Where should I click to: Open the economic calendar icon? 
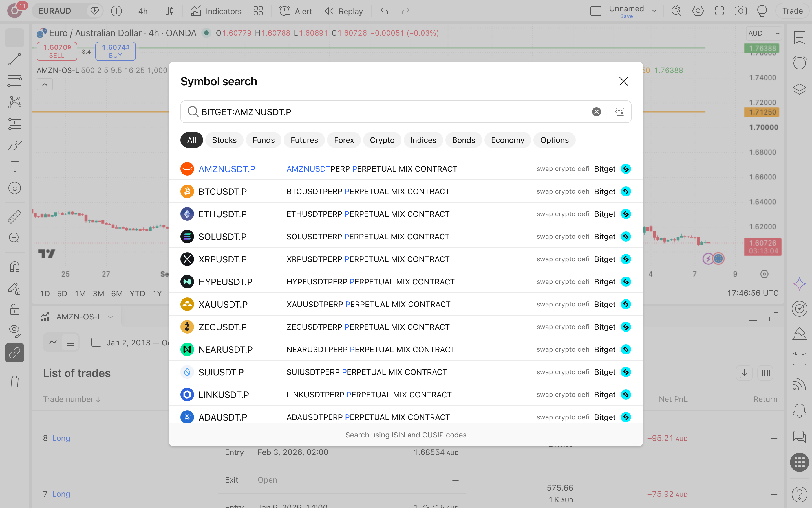pos(799,358)
